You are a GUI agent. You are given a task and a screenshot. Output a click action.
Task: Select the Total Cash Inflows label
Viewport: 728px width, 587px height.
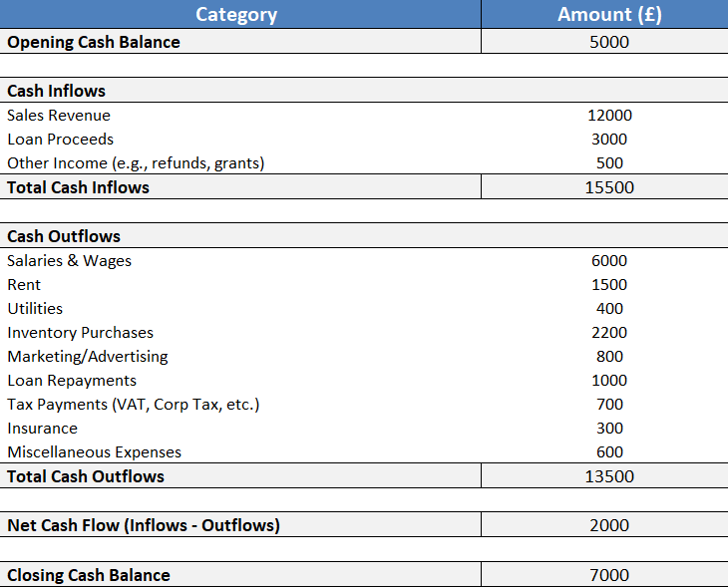[78, 187]
